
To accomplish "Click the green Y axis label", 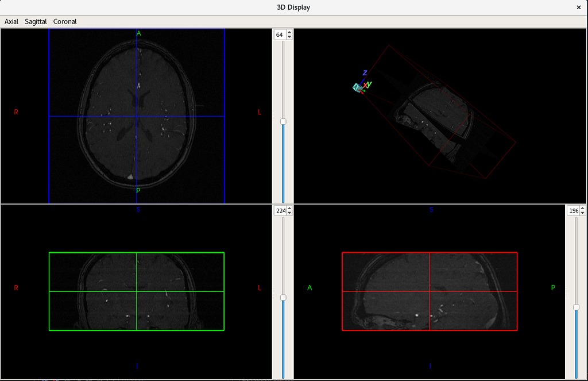I will 370,84.
